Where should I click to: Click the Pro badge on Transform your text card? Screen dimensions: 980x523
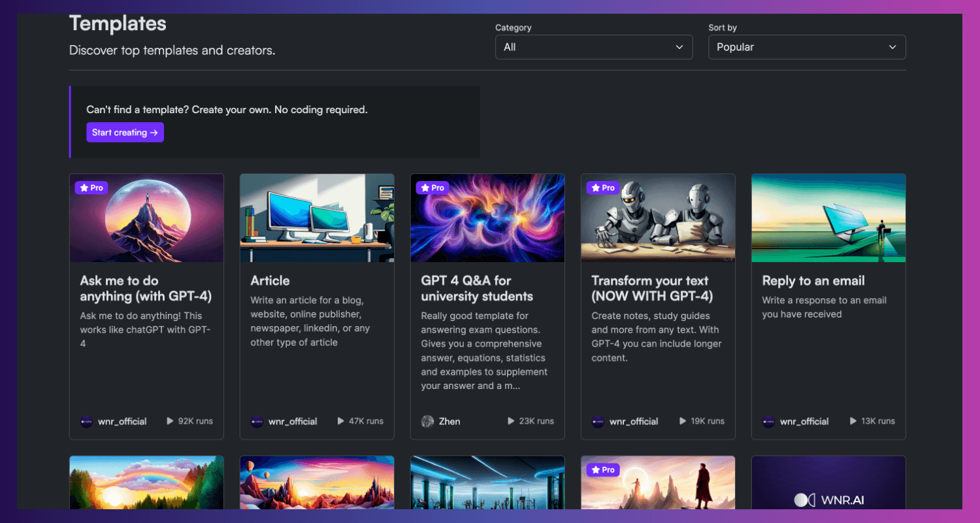(x=603, y=188)
